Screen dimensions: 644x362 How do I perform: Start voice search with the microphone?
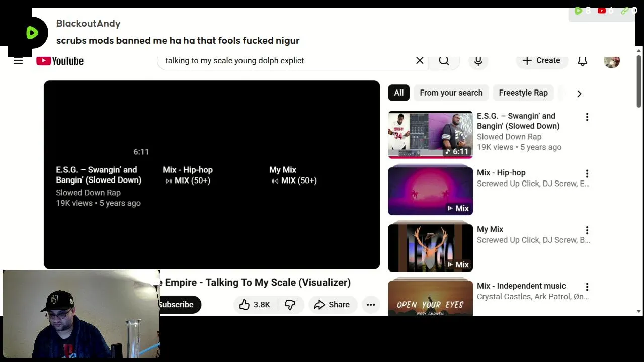(478, 60)
